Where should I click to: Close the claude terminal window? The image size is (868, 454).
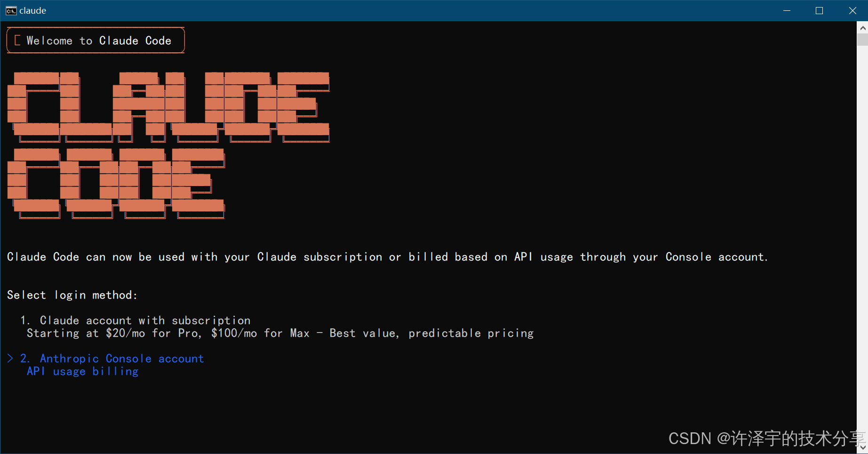852,11
